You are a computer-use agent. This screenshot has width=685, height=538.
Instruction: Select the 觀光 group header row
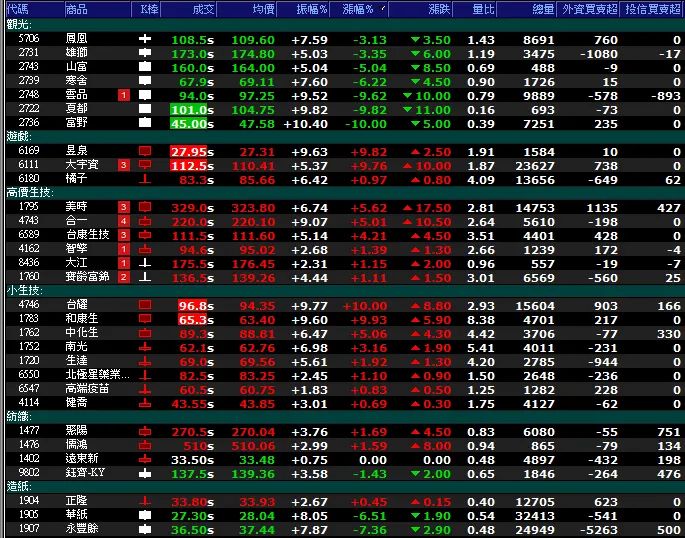click(x=345, y=24)
